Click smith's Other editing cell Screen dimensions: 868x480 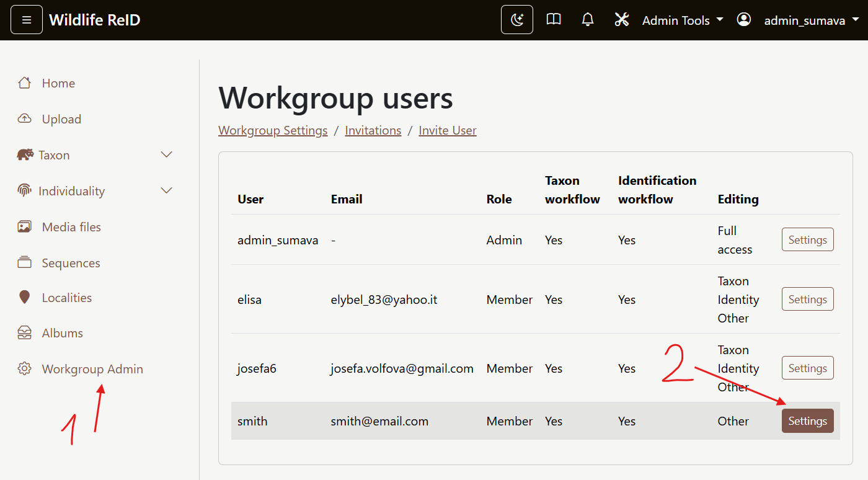[733, 421]
